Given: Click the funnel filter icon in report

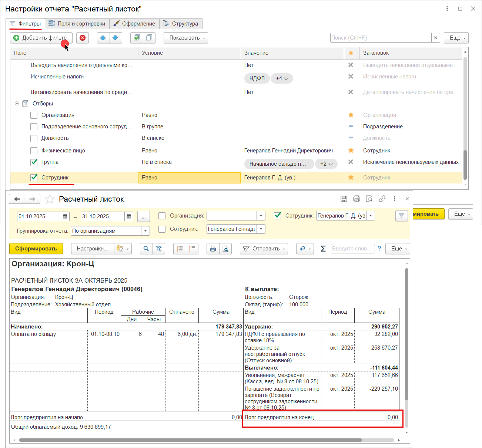Looking at the screenshot, I should click(x=401, y=216).
